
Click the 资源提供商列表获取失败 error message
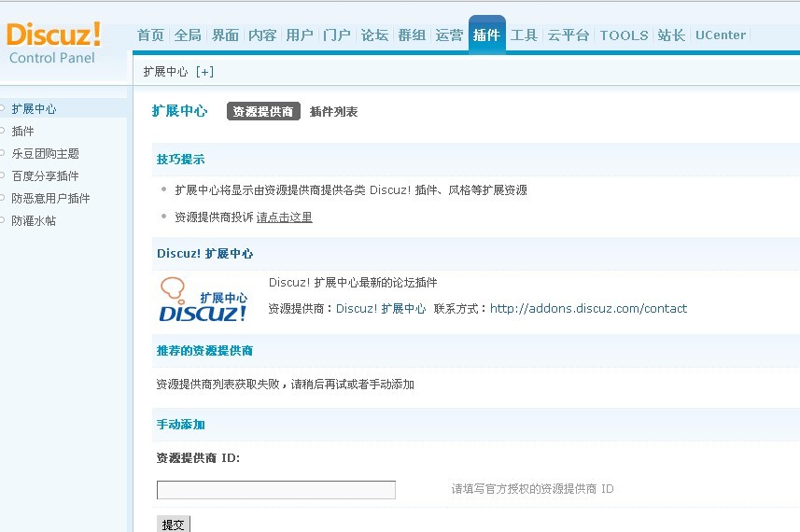point(285,385)
